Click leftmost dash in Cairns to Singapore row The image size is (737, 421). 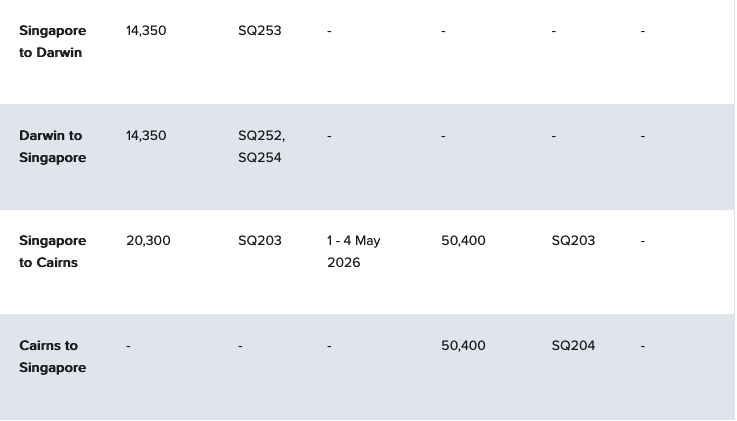pos(128,346)
